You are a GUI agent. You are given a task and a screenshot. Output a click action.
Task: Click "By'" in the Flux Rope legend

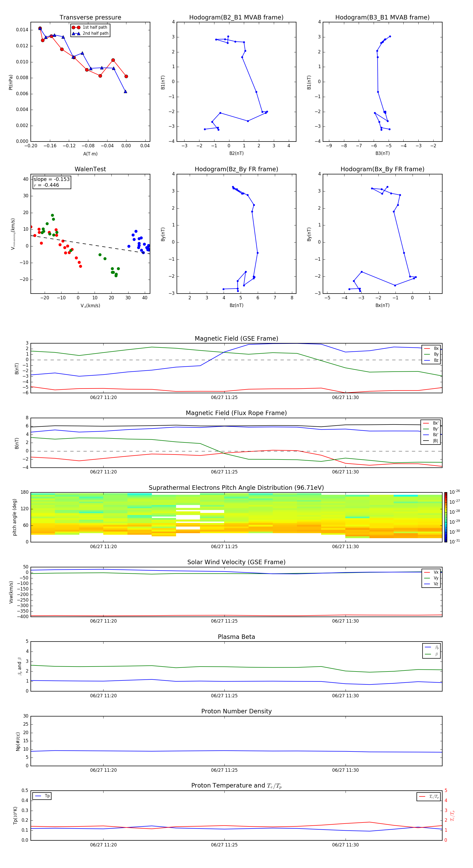pos(431,429)
